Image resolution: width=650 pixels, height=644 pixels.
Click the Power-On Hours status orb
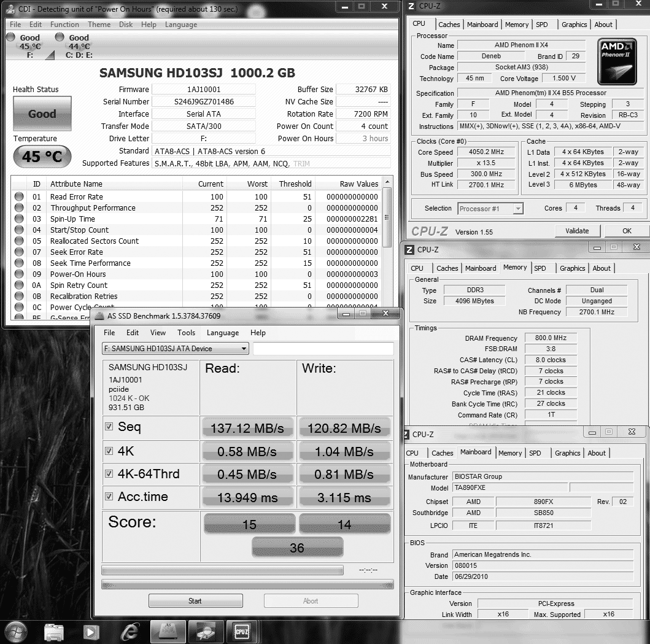click(x=19, y=274)
